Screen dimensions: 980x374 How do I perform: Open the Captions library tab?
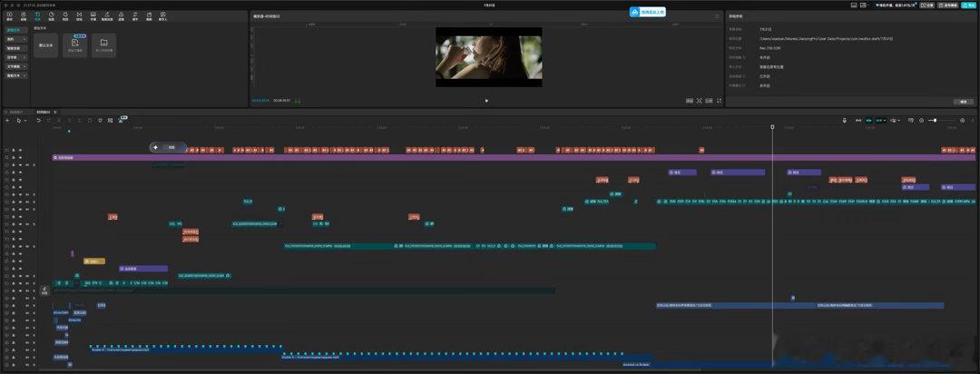point(93,15)
